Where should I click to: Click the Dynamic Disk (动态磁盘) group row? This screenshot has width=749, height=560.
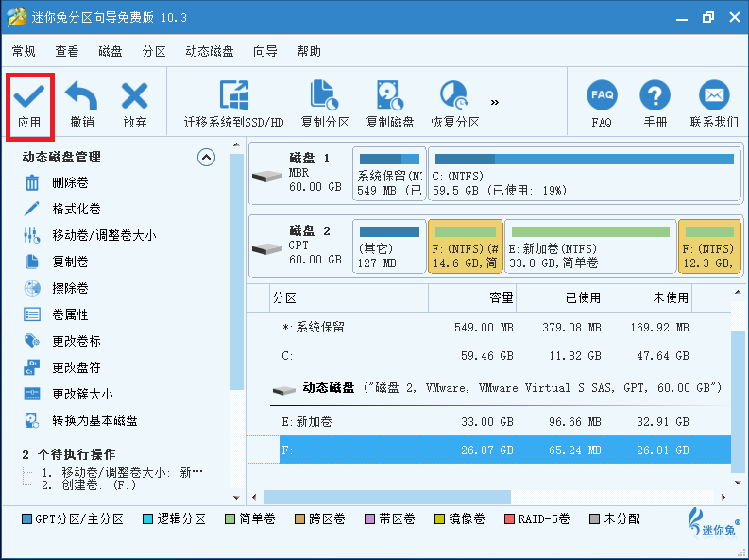(x=497, y=388)
